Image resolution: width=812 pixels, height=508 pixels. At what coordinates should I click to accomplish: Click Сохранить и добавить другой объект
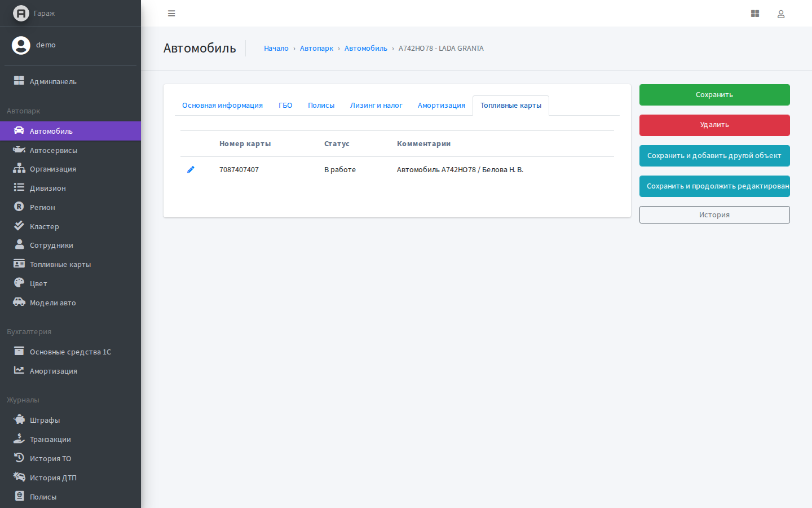[714, 156]
